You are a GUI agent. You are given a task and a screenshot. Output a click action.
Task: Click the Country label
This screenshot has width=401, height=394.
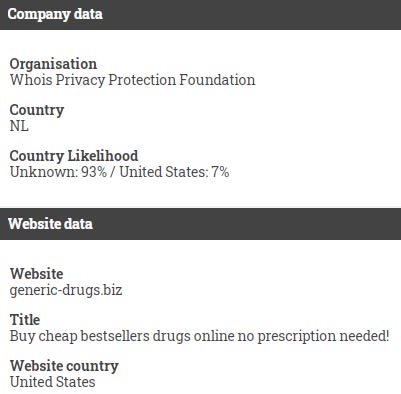(x=37, y=110)
